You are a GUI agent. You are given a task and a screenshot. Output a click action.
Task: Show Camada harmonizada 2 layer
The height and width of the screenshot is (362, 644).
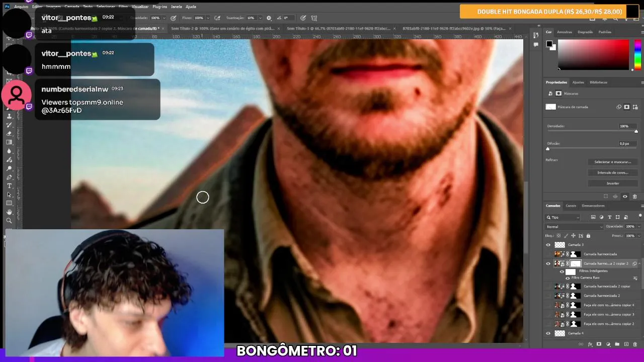548,296
